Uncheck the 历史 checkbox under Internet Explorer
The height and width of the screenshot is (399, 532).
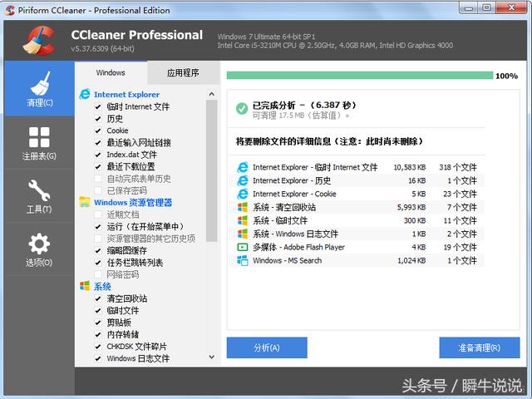pos(98,119)
